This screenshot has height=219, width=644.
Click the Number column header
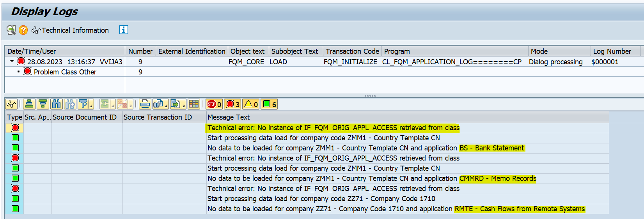(140, 51)
